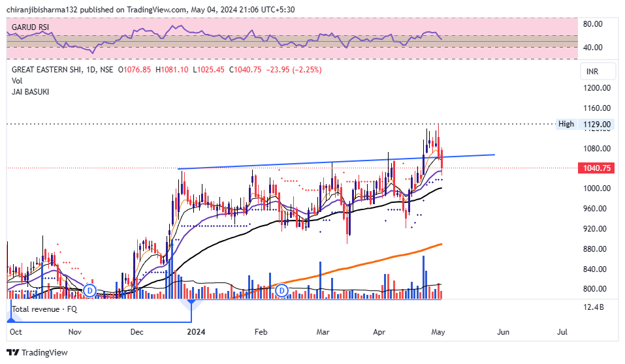Image resolution: width=625 pixels, height=364 pixels.
Task: Click the H1081.10 high price value
Action: [172, 70]
